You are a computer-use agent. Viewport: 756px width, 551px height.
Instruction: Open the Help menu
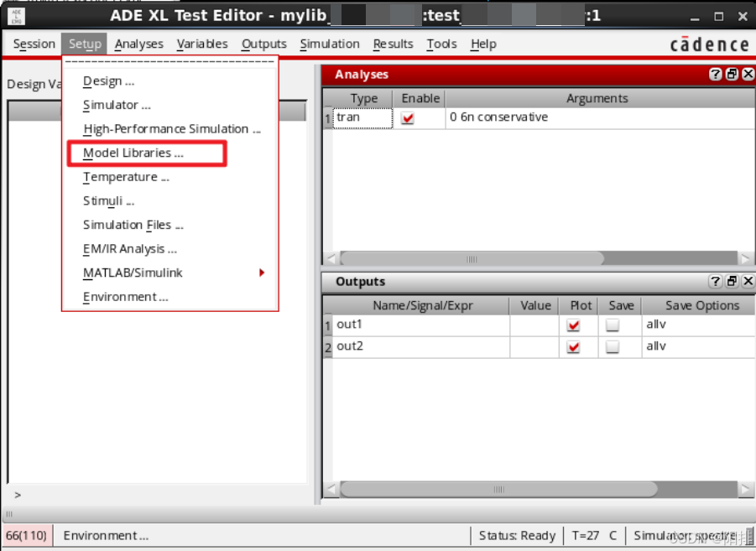click(x=483, y=44)
